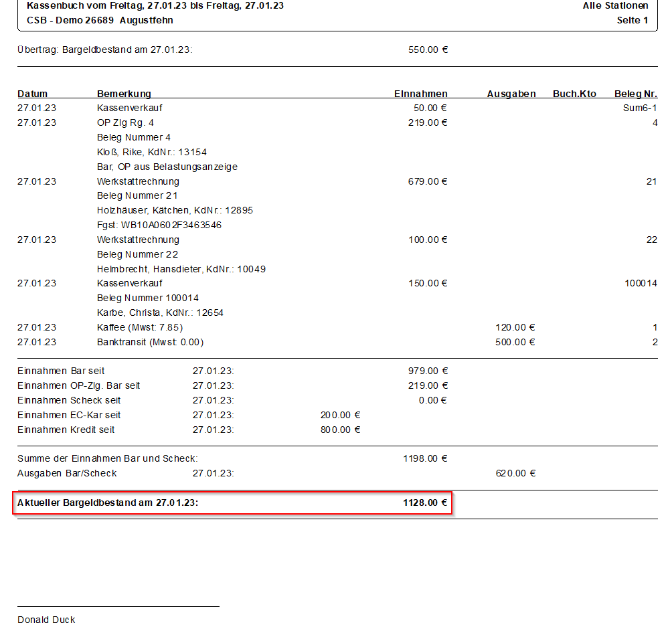Click the 'Einnahmen' column header
The width and height of the screenshot is (672, 633).
point(421,94)
